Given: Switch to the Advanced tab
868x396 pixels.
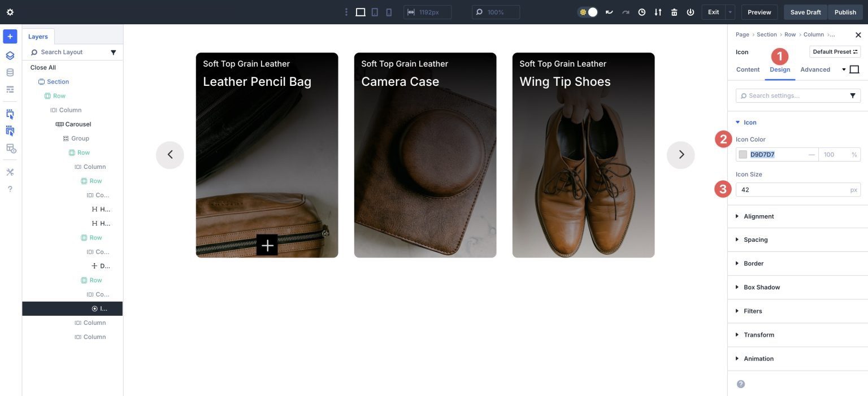Looking at the screenshot, I should point(815,69).
